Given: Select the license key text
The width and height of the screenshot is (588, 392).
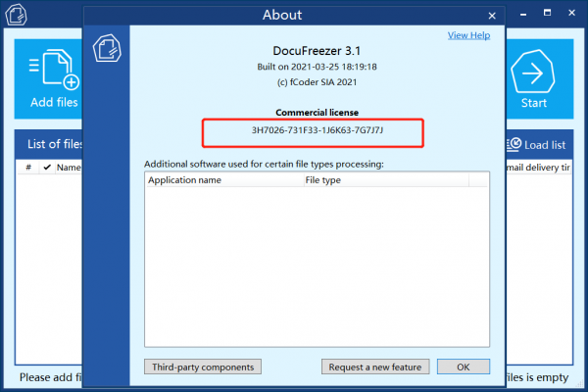Looking at the screenshot, I should coord(318,130).
